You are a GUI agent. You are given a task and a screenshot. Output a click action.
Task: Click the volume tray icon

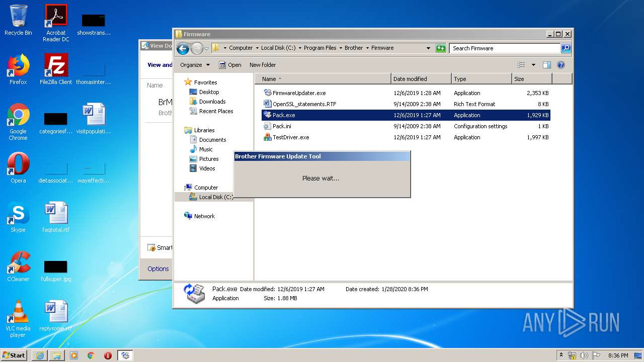[x=584, y=355]
